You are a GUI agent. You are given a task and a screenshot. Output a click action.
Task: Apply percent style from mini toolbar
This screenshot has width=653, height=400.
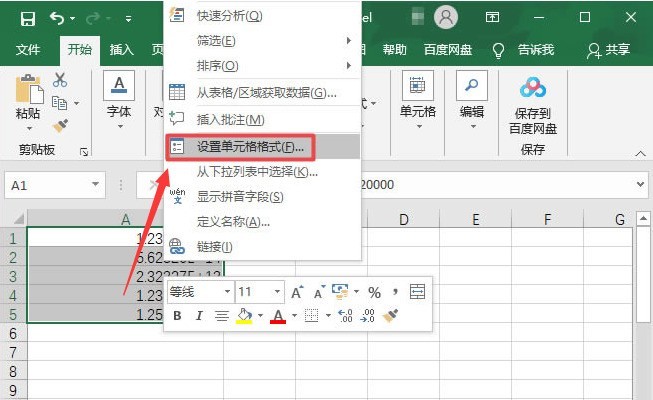(374, 292)
